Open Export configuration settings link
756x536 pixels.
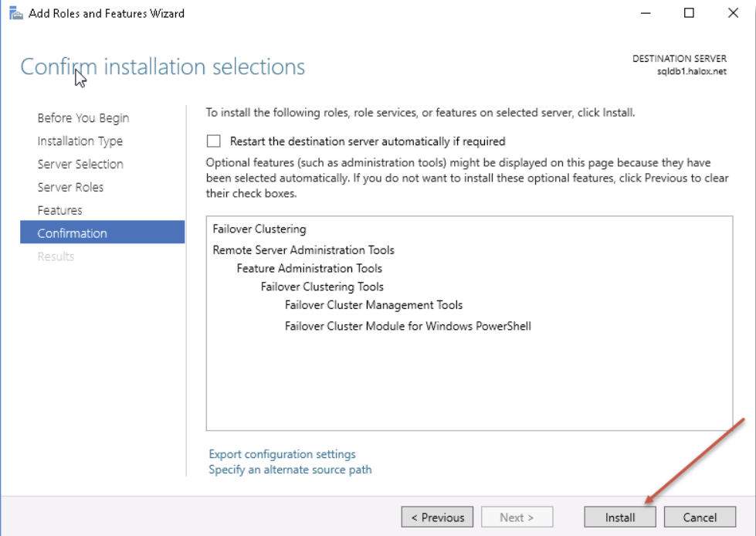click(x=282, y=454)
